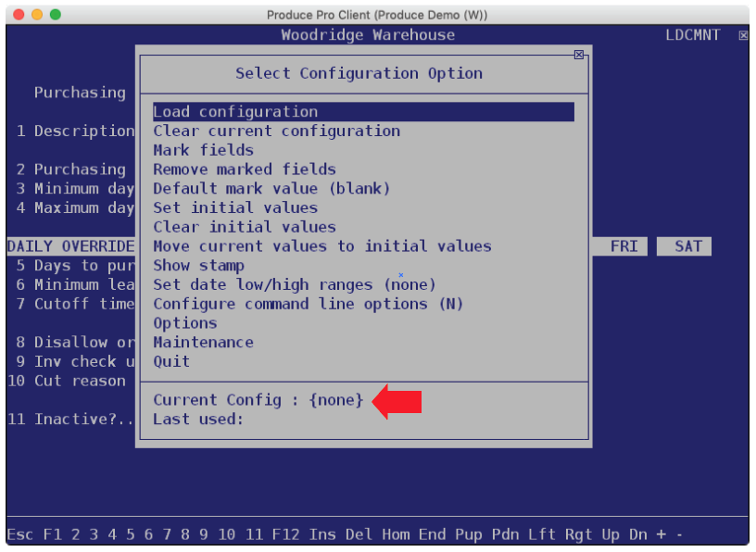
Task: Close the Select Configuration Option dialog
Action: (x=579, y=55)
